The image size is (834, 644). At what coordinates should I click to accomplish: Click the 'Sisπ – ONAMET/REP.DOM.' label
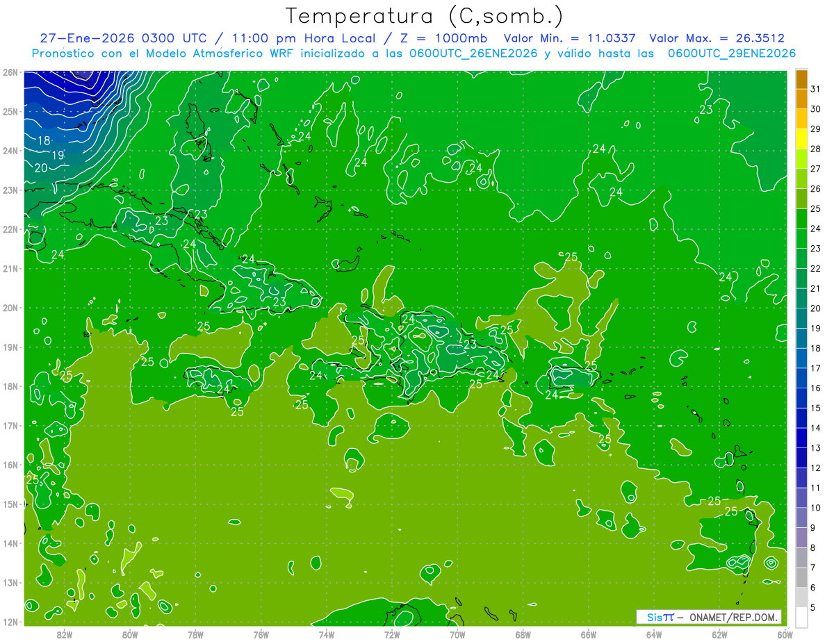(708, 617)
